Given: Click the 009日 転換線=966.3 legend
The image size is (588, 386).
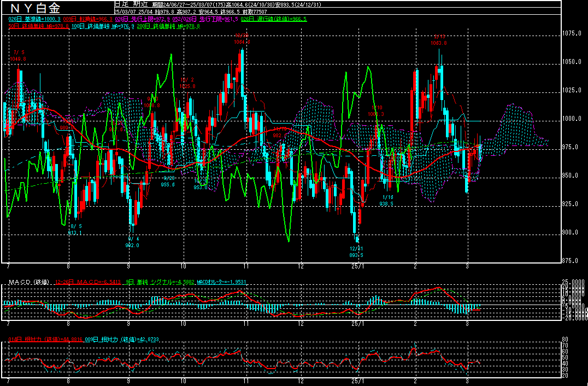Looking at the screenshot, I should tap(88, 19).
